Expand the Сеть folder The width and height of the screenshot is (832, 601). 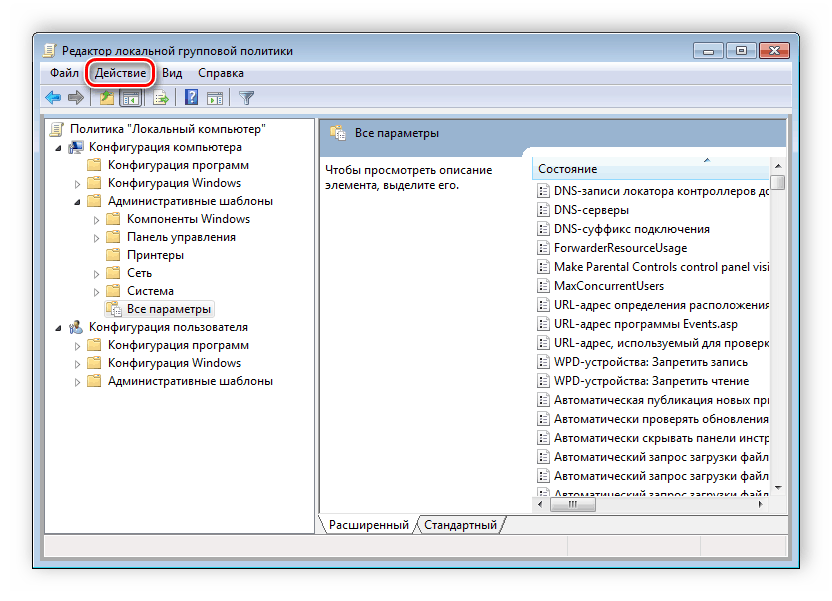click(x=97, y=274)
